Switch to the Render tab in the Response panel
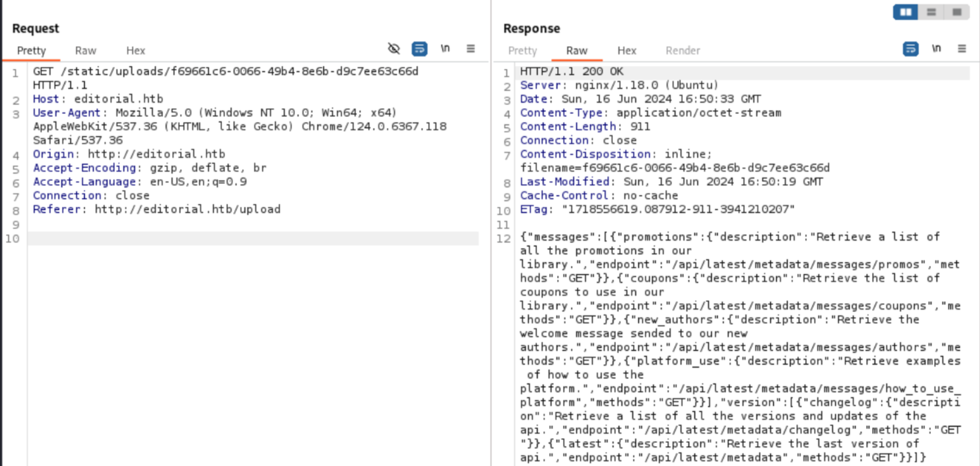The width and height of the screenshot is (980, 466). coord(683,51)
